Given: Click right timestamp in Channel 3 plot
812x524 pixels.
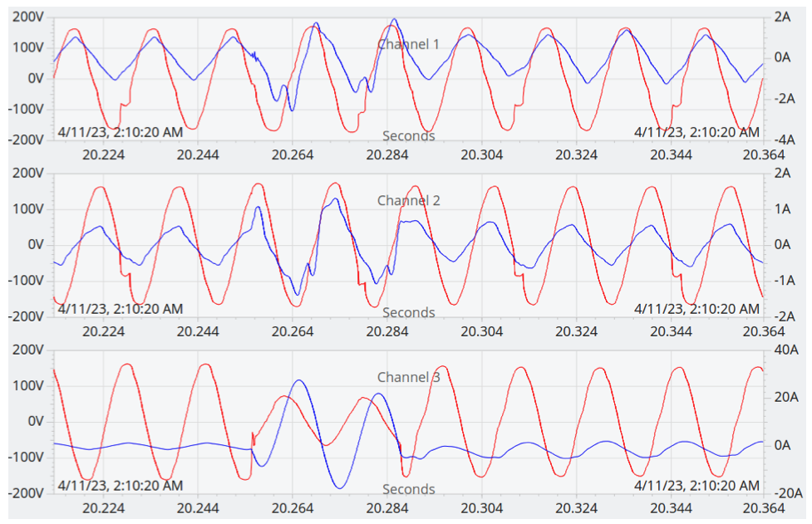Looking at the screenshot, I should click(x=696, y=485).
